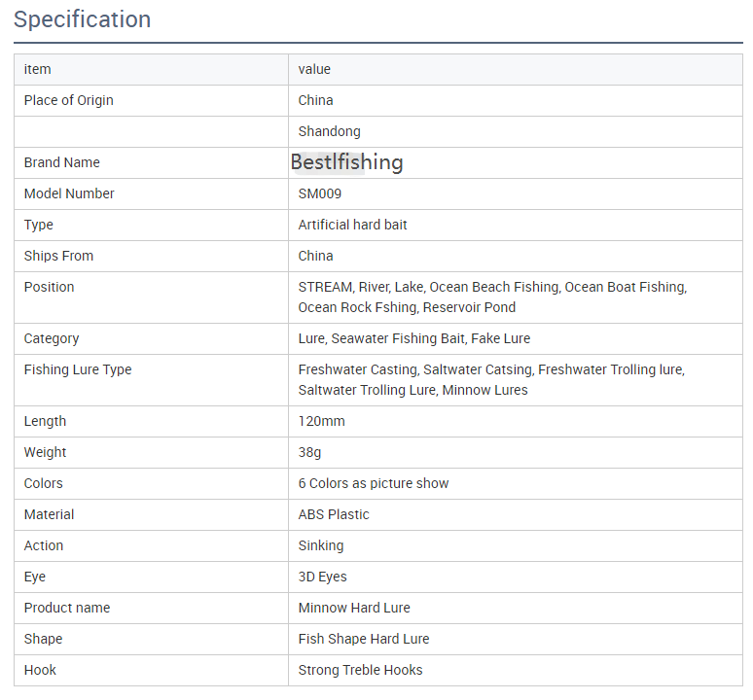
Task: Click the 38g weight value
Action: click(x=309, y=452)
